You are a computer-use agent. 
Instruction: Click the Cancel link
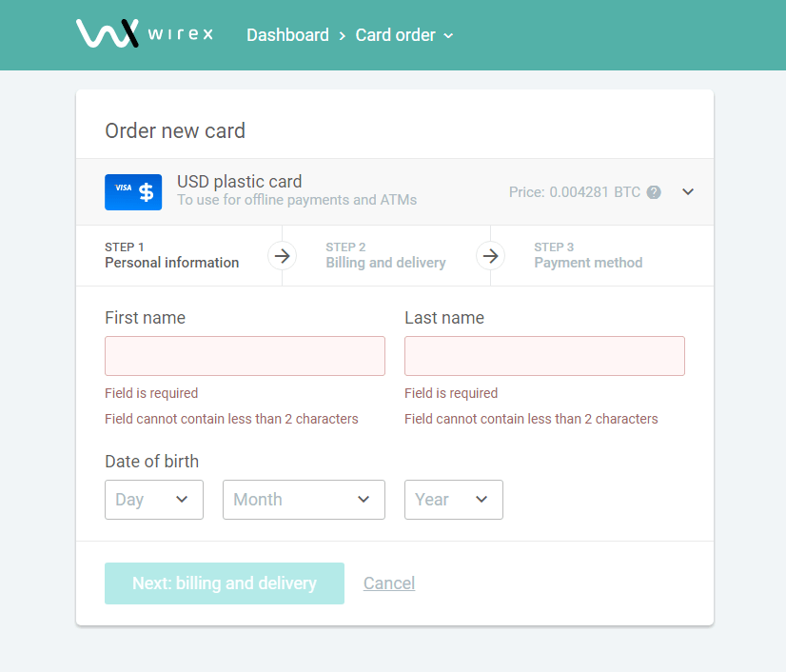389,583
